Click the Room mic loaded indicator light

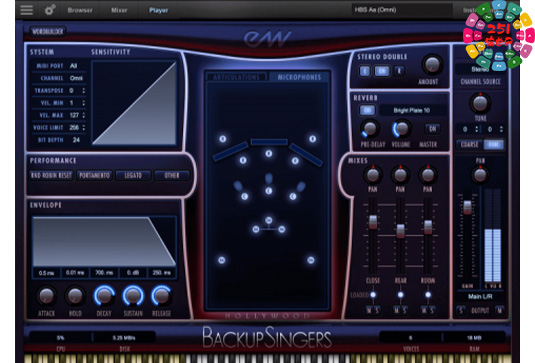coord(428,294)
